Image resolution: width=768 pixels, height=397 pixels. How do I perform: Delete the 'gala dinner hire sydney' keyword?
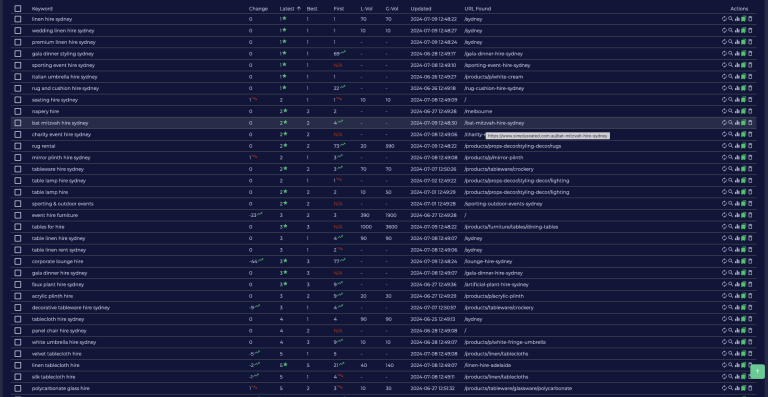[x=750, y=273]
